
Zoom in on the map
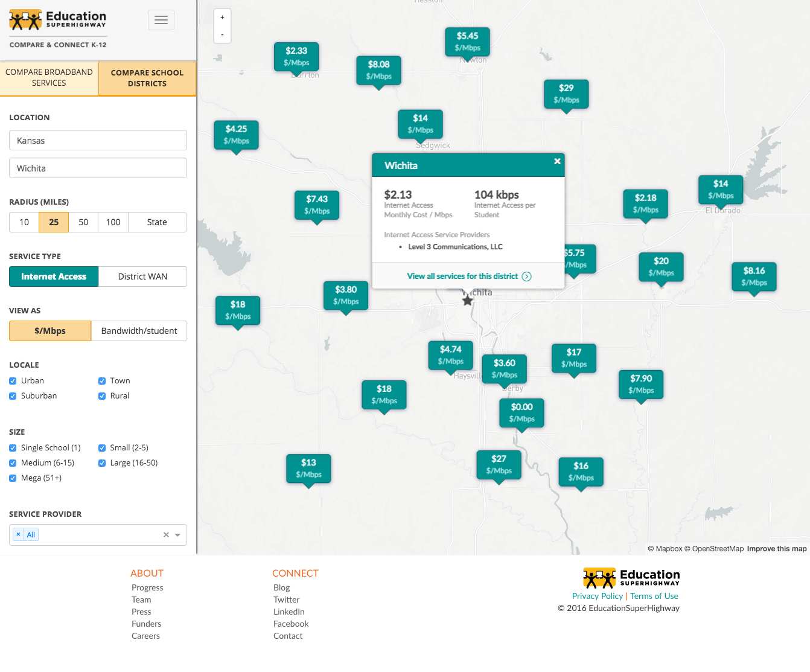coord(222,18)
